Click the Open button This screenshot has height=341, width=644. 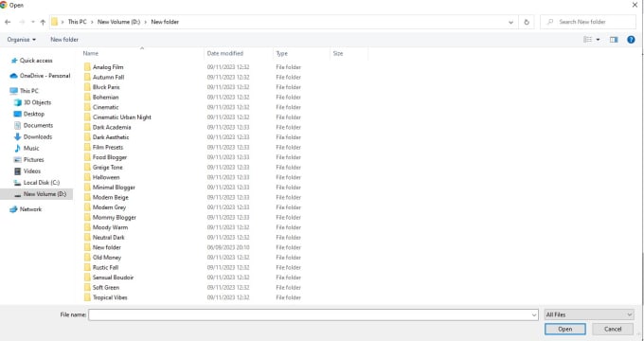tap(565, 329)
